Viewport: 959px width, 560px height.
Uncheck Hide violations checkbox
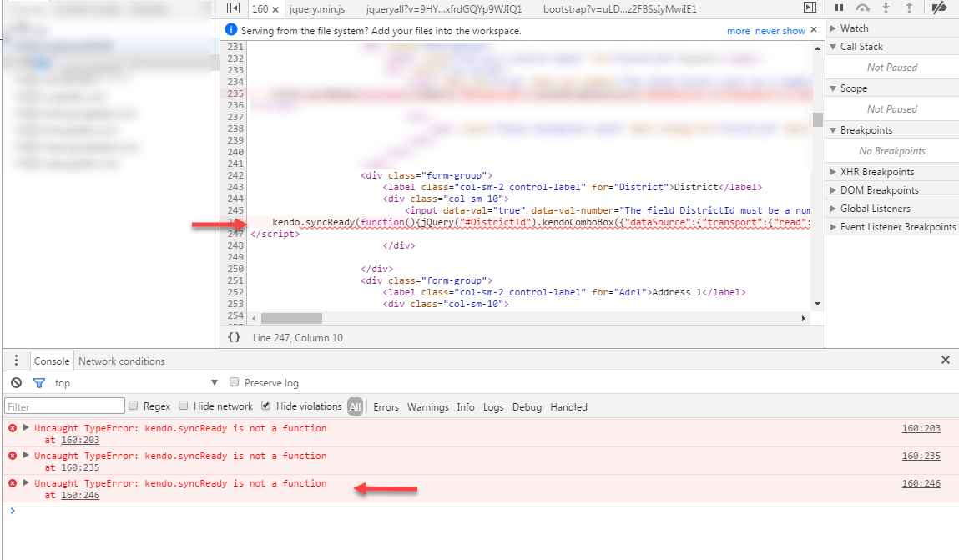265,406
